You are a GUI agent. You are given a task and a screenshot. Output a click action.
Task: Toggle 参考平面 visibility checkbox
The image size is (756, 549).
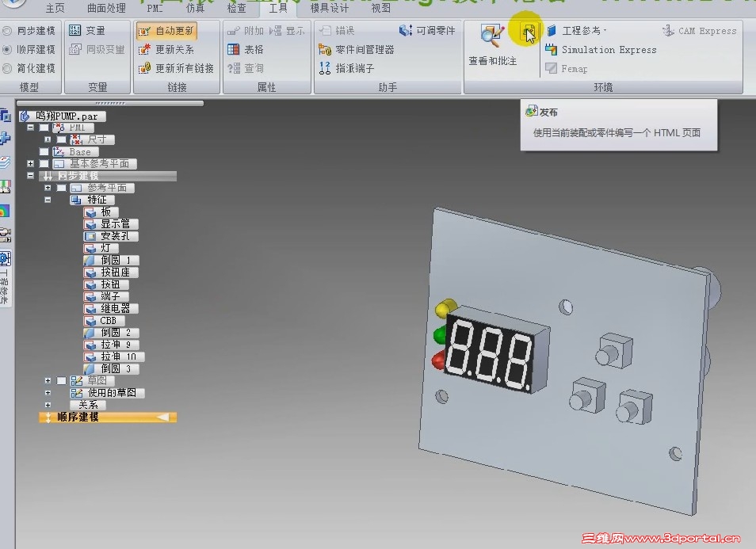coord(61,188)
